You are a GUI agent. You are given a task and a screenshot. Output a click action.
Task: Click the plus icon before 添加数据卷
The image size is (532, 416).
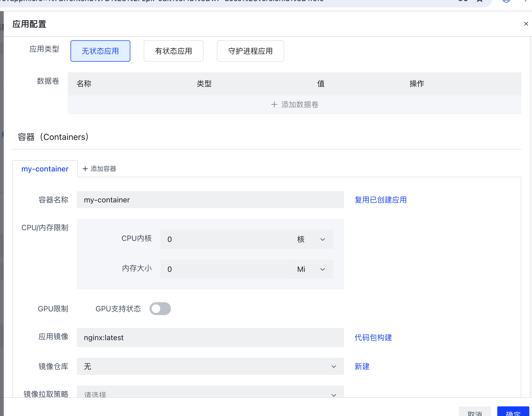point(274,104)
